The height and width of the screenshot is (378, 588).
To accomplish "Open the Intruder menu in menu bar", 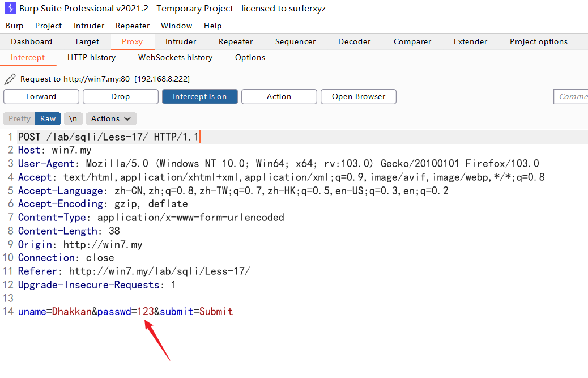I will click(x=89, y=26).
